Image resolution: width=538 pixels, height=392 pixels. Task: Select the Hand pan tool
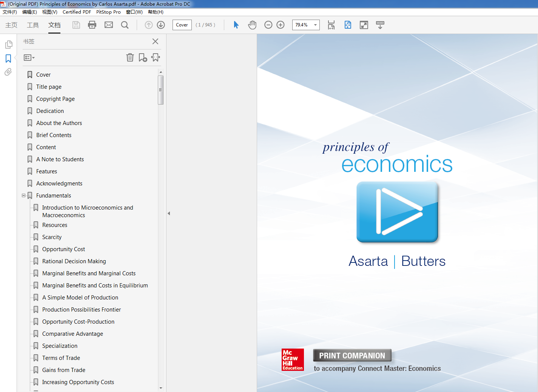(252, 25)
